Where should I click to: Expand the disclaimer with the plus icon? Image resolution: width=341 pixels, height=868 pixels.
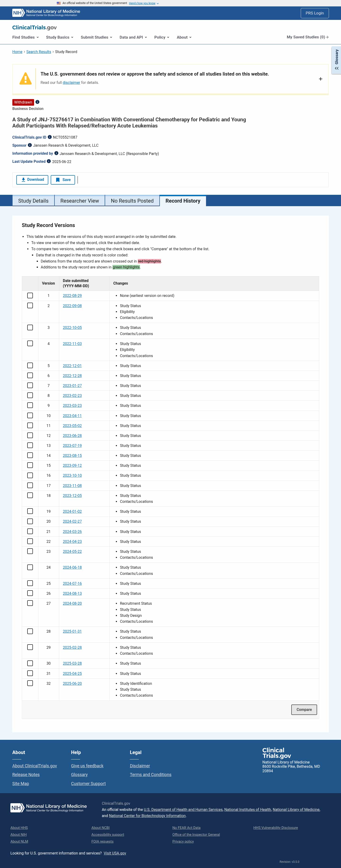(x=320, y=79)
